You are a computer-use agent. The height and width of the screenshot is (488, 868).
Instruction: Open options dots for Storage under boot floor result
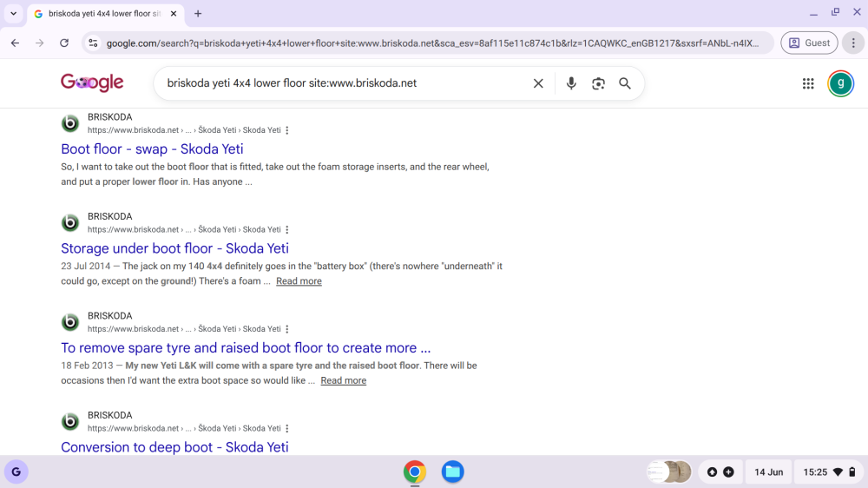coord(286,229)
